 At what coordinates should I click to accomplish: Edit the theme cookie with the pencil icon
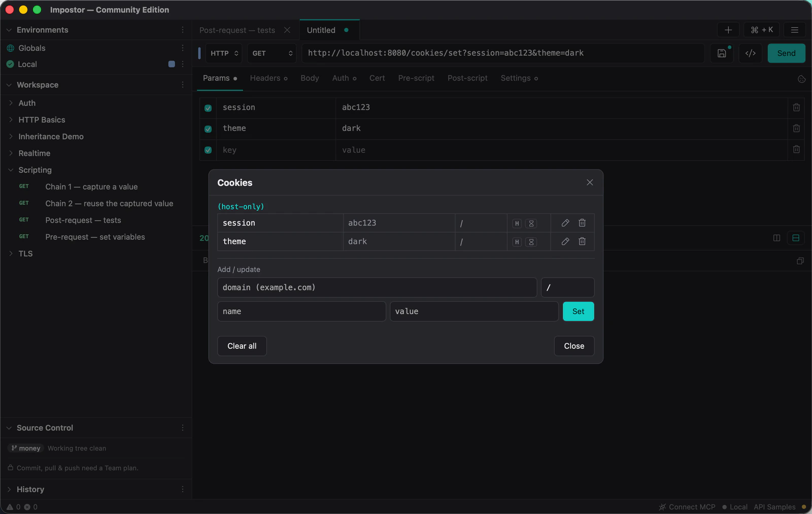[565, 242]
